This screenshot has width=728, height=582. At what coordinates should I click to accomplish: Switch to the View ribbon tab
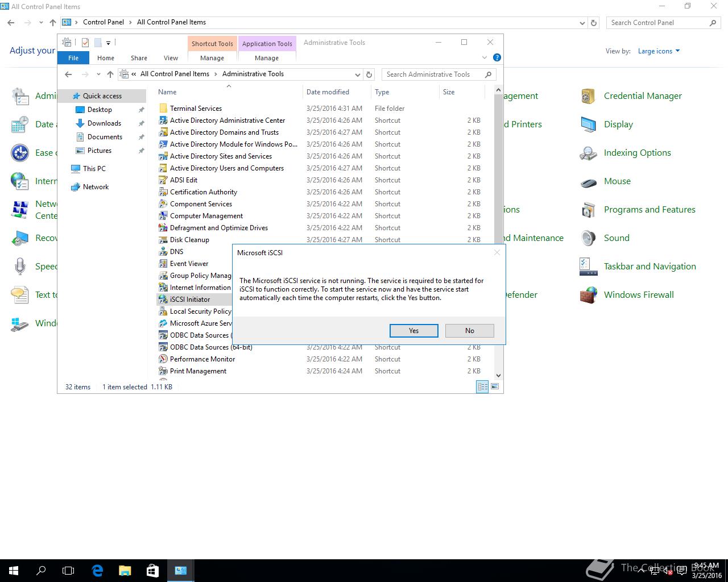(171, 58)
